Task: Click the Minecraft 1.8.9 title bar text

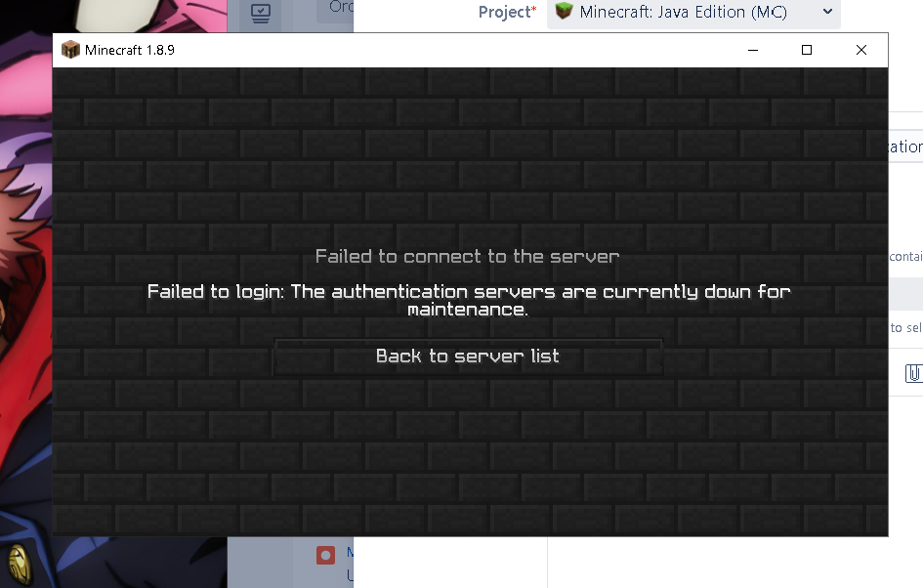Action: click(x=130, y=50)
